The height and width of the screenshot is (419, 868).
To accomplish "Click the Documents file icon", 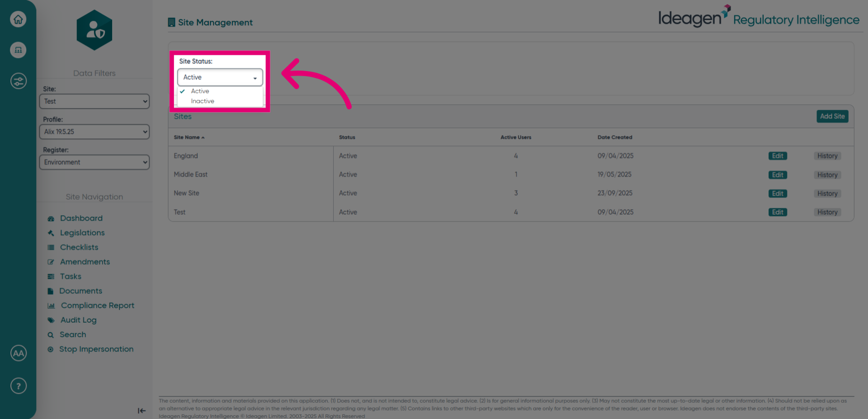I will point(51,291).
